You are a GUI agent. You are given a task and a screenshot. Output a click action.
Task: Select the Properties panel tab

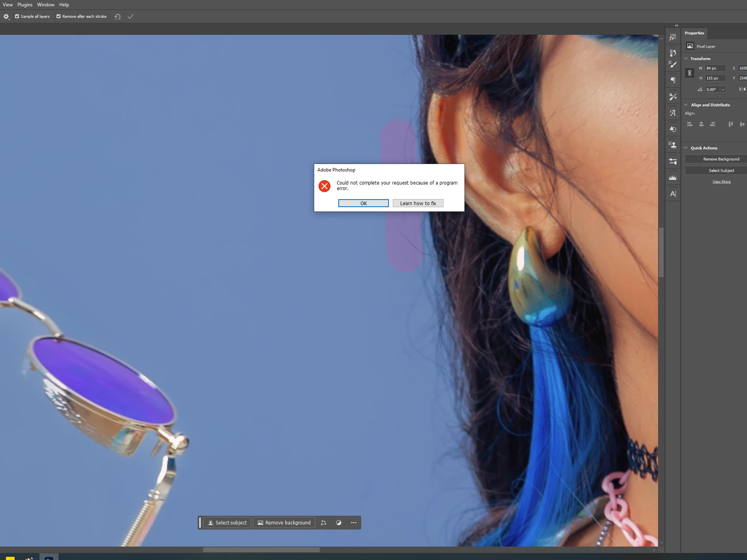(694, 33)
